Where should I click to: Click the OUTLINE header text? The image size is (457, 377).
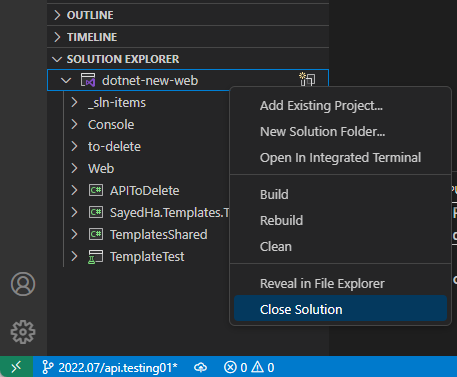(90, 15)
